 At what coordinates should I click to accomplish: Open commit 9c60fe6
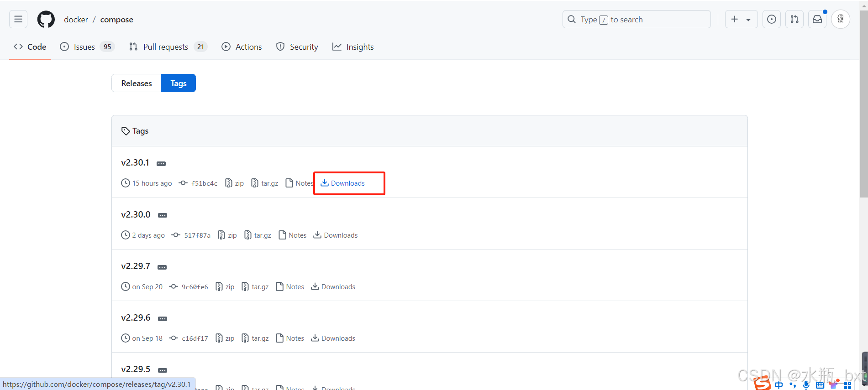(x=189, y=287)
